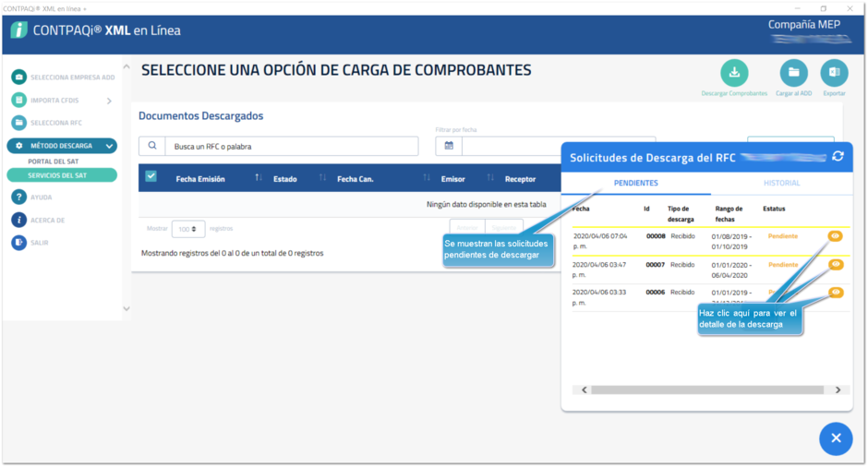Click the Siguiente pagination button
Viewport: 868px width, 467px height.
point(504,228)
